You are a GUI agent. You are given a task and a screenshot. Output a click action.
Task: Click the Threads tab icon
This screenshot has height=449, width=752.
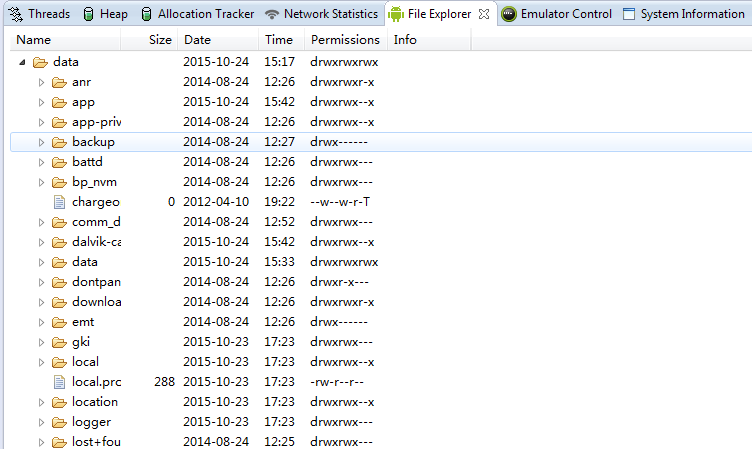(16, 14)
